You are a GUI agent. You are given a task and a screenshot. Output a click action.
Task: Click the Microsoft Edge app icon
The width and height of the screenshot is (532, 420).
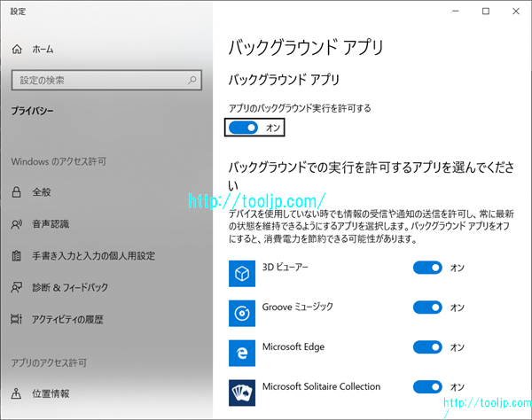point(242,353)
